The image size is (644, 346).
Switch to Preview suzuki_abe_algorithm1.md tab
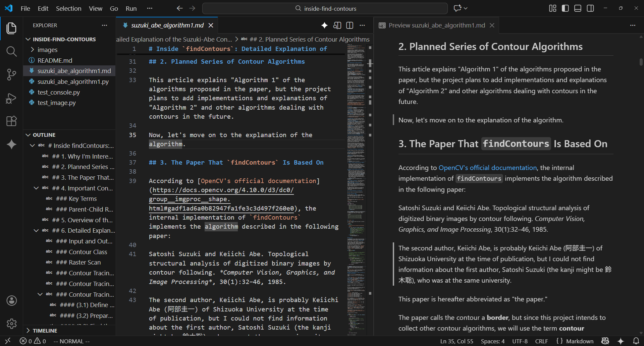436,25
